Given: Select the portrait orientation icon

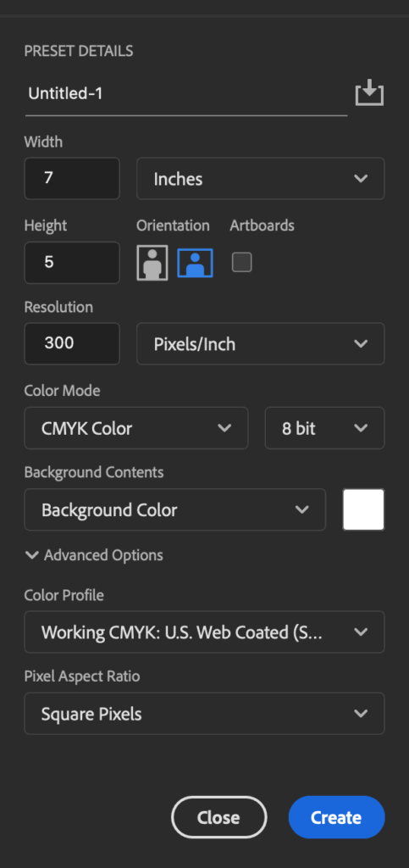Looking at the screenshot, I should [152, 263].
